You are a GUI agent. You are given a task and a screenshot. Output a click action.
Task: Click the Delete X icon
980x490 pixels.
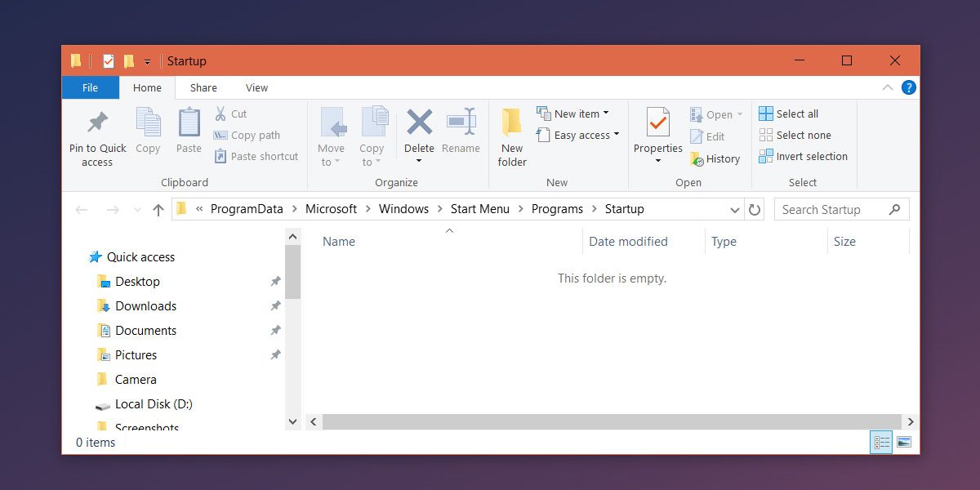(419, 122)
